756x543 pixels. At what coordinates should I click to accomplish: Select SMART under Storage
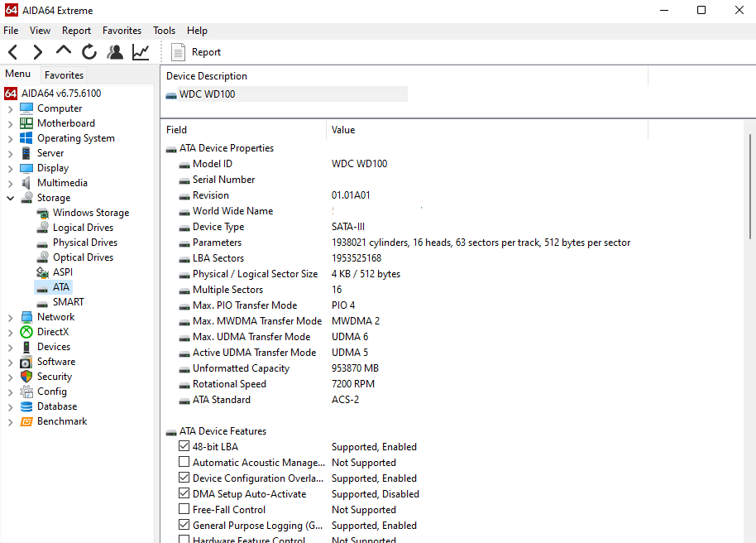pos(68,301)
